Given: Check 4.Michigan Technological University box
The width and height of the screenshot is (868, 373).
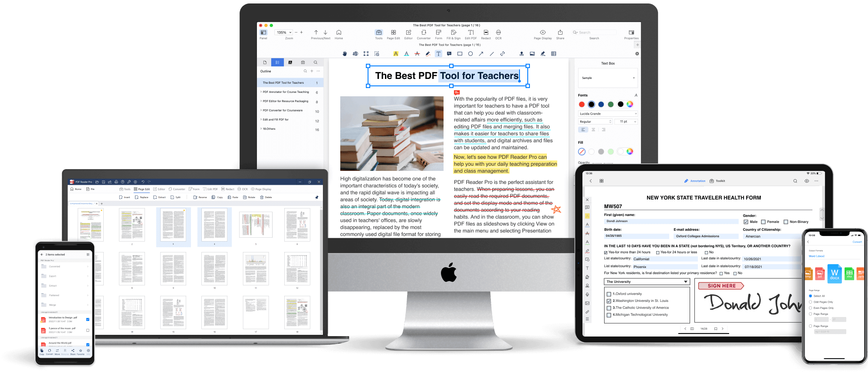Looking at the screenshot, I should click(x=609, y=315).
